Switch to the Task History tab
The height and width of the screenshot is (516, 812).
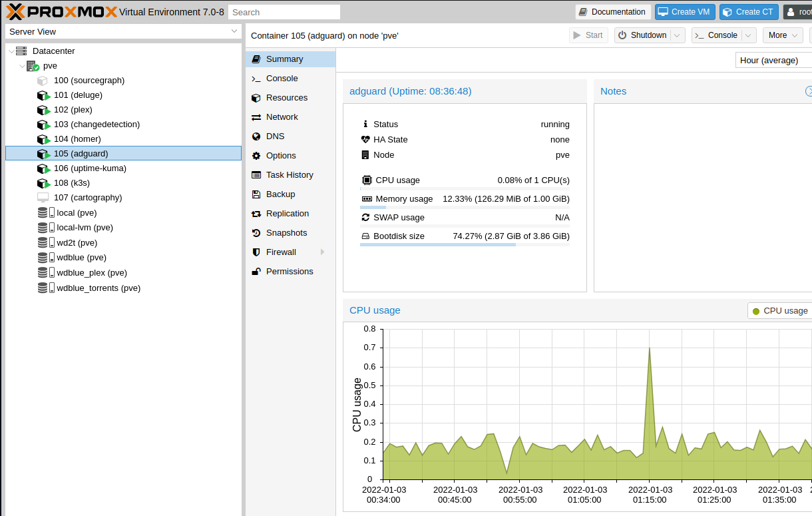(x=290, y=175)
